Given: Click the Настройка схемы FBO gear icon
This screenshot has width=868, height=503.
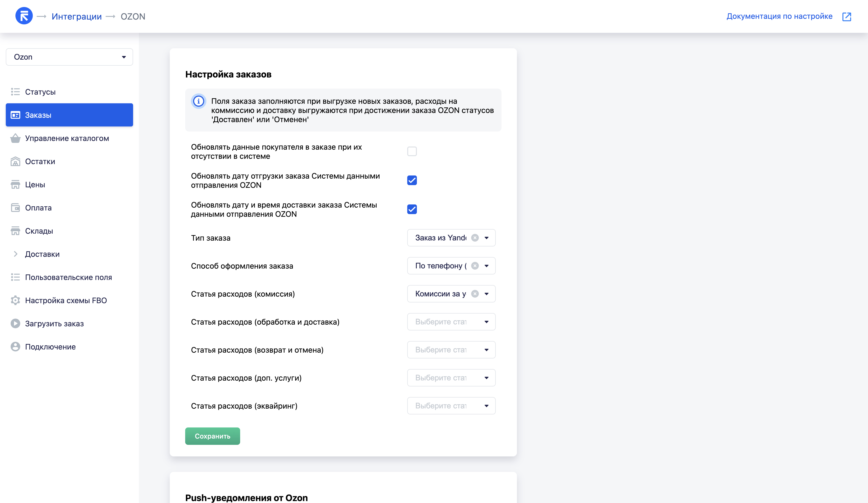Looking at the screenshot, I should tap(15, 300).
